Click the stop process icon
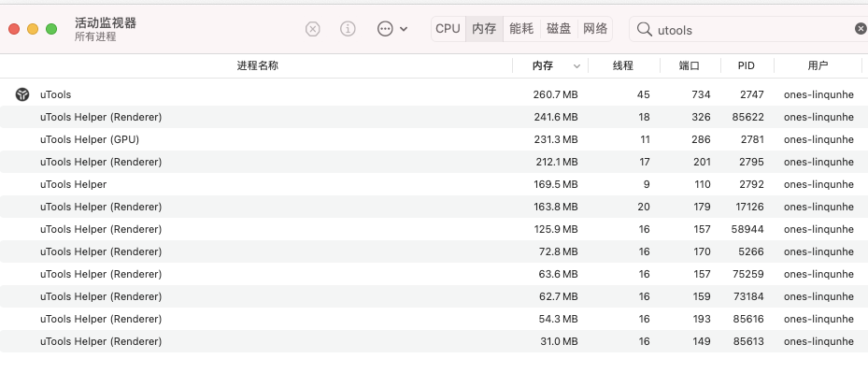Viewport: 868px width, 373px height. click(x=313, y=29)
